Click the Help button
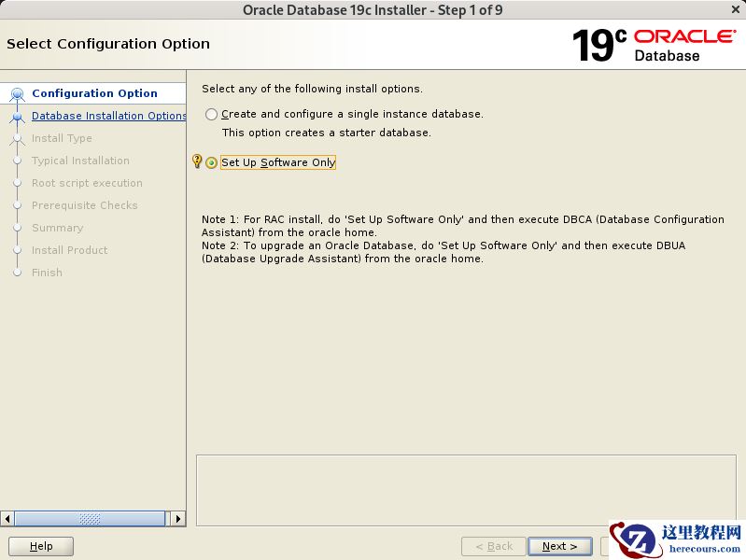This screenshot has height=560, width=746. point(41,546)
